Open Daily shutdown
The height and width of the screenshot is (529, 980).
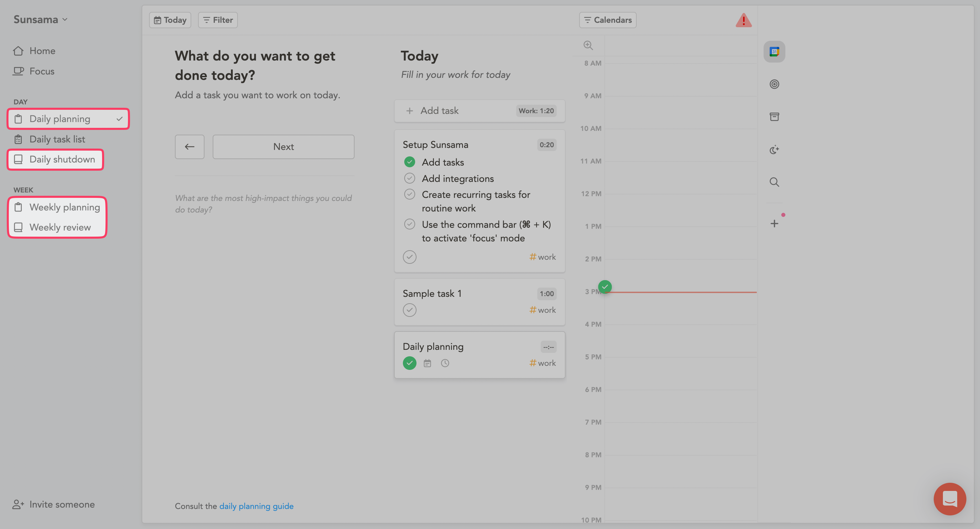tap(55, 159)
